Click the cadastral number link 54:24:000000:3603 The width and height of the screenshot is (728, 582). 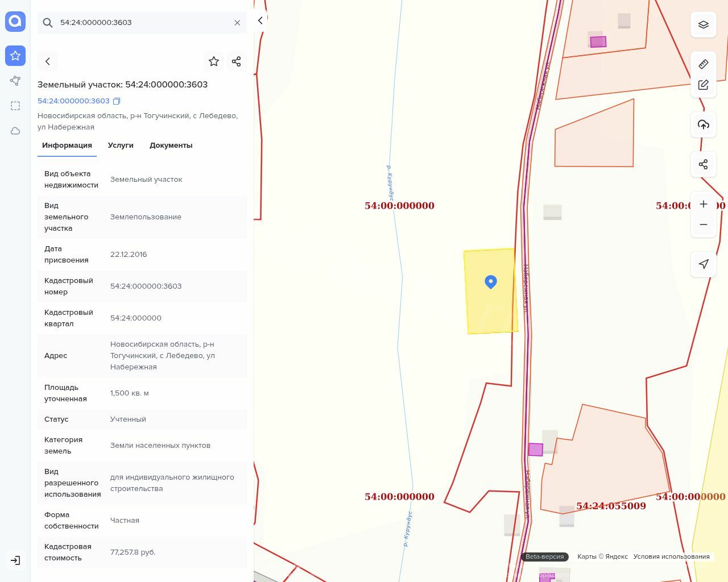point(73,101)
